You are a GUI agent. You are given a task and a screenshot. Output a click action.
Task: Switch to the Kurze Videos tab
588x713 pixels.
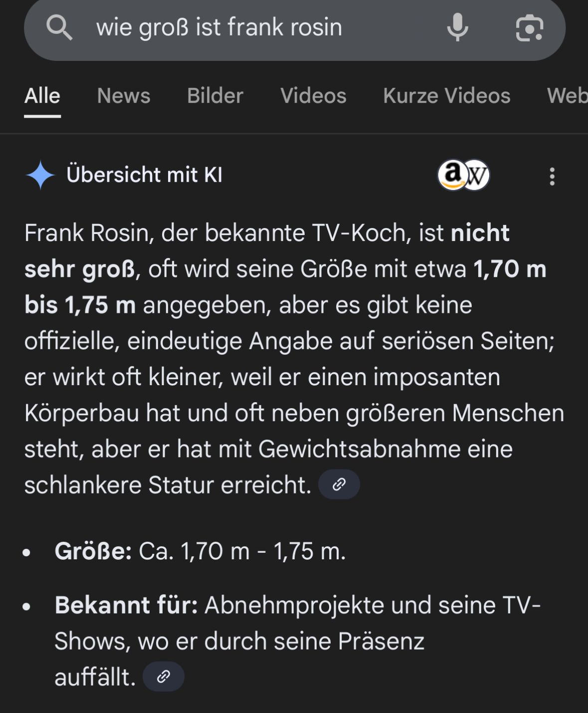tap(446, 96)
